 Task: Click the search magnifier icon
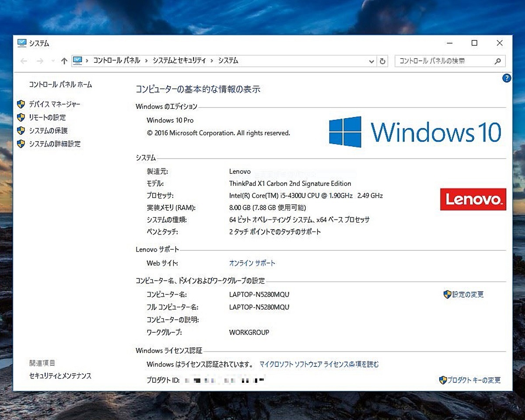click(497, 61)
